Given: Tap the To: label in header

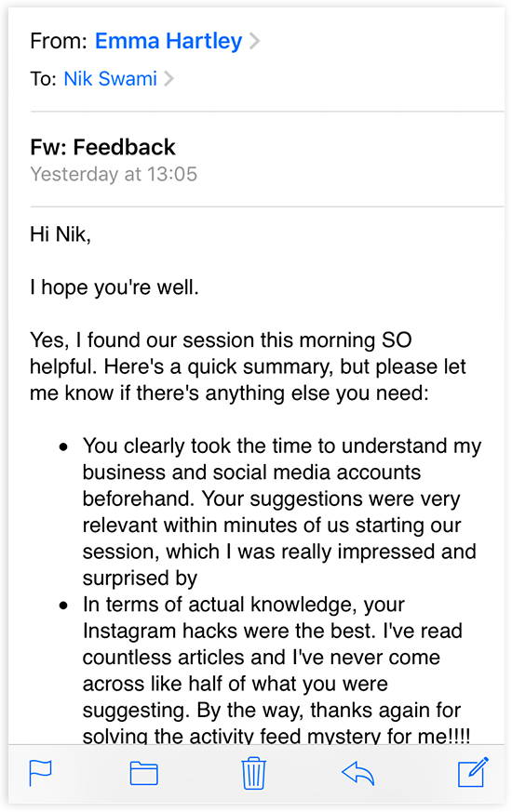Looking at the screenshot, I should (x=43, y=79).
